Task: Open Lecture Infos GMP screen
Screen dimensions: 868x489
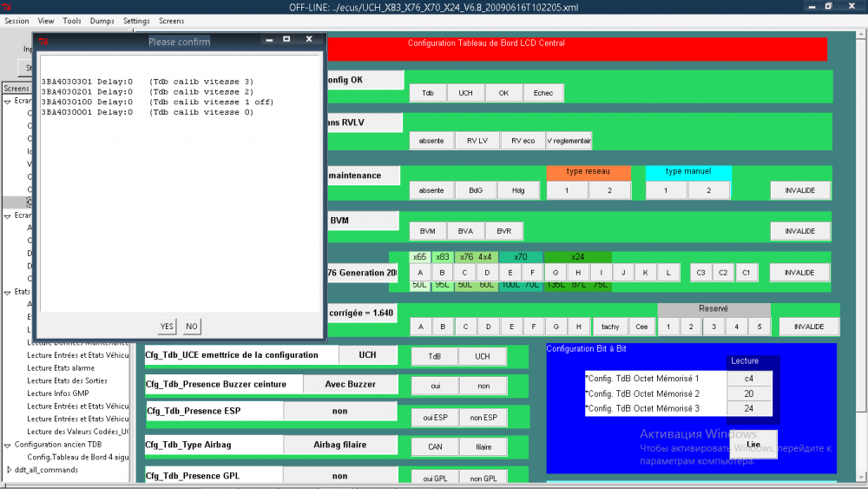Action: pyautogui.click(x=58, y=393)
